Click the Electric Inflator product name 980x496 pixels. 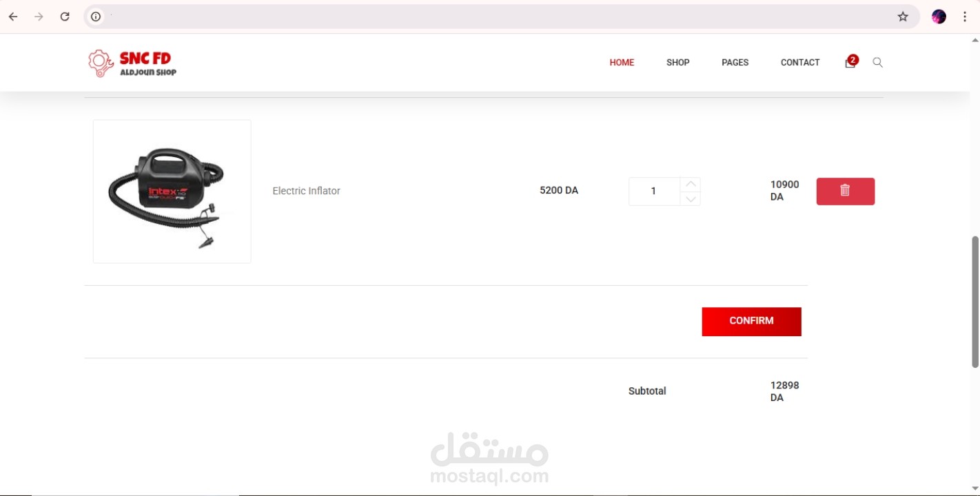(307, 191)
